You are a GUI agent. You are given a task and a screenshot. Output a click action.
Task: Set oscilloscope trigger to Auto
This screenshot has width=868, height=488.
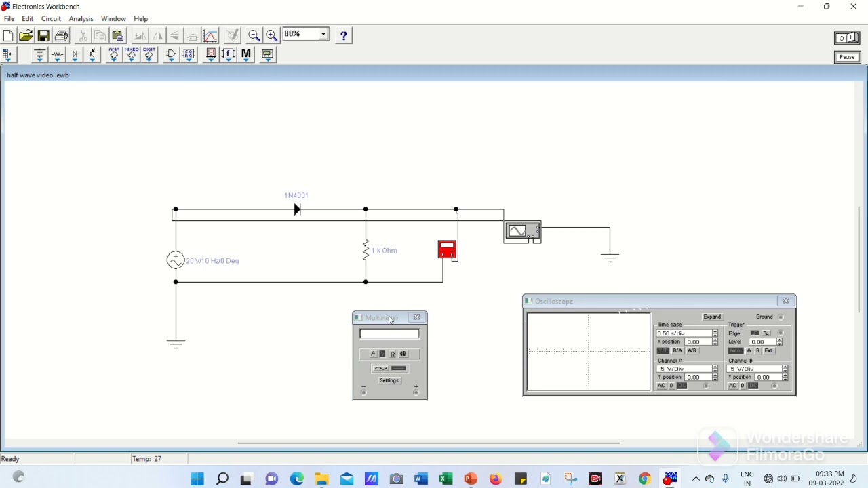tap(735, 350)
